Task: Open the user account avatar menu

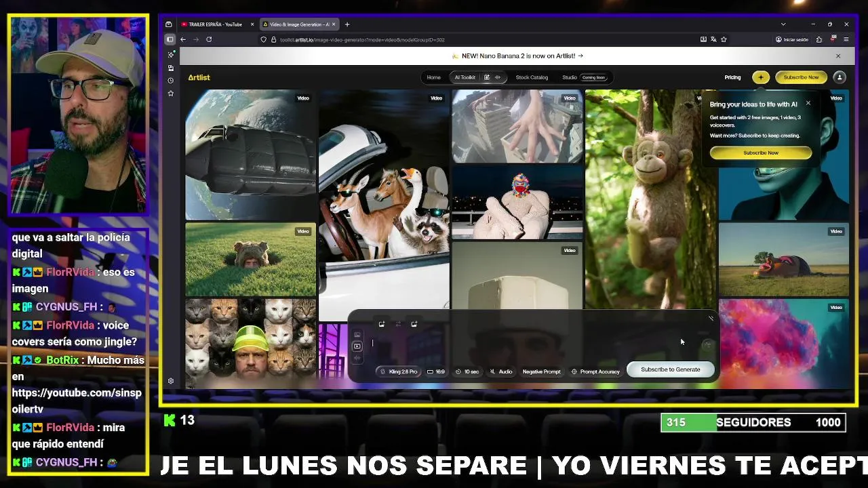Action: tap(840, 77)
